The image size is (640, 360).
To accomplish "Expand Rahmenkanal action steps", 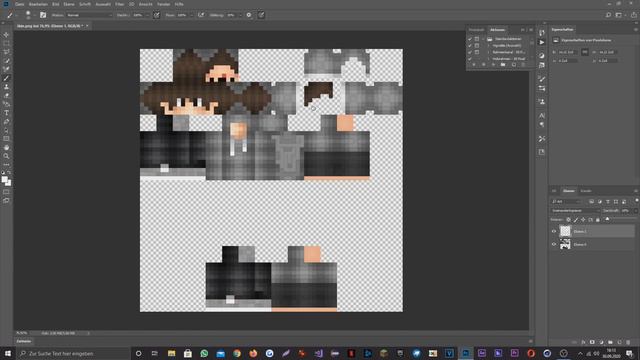I will click(488, 52).
